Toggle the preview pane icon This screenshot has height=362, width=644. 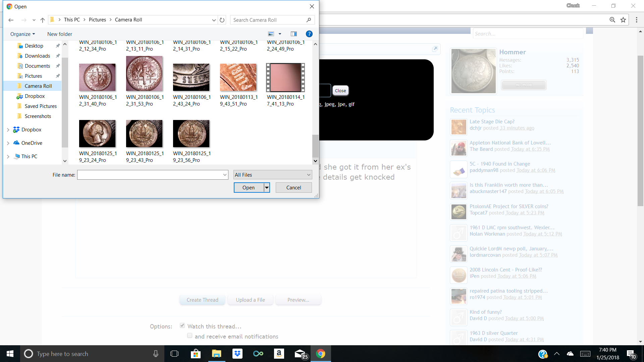[x=294, y=34]
